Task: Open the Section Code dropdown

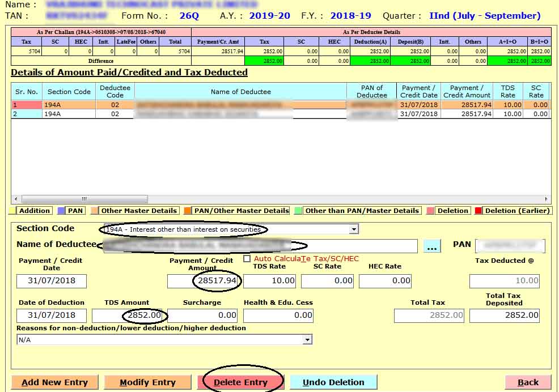Action: pos(354,229)
